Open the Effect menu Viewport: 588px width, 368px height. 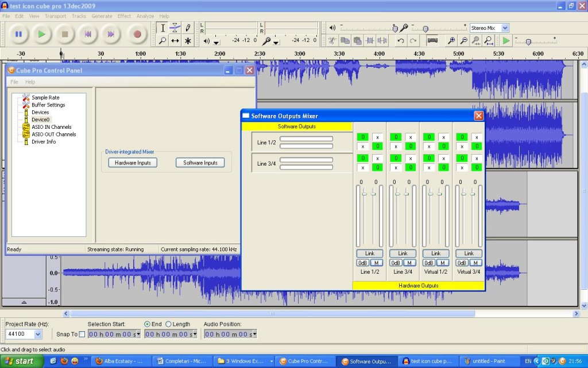pyautogui.click(x=125, y=16)
